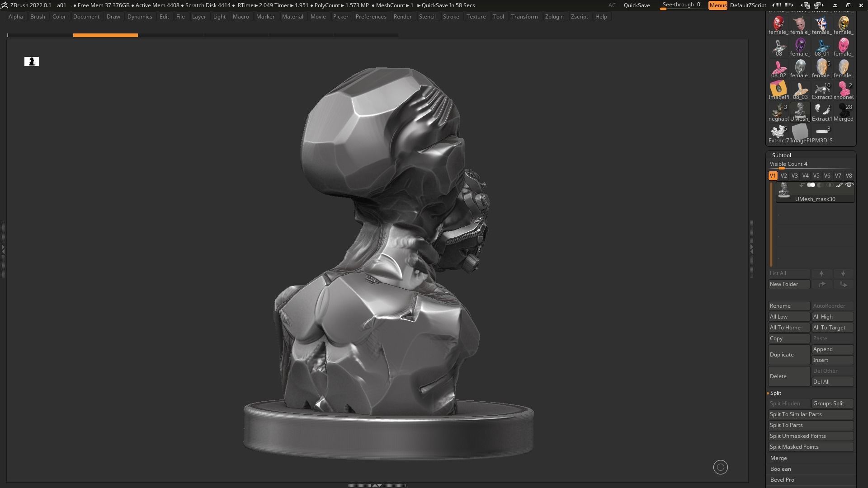This screenshot has height=488, width=868.
Task: Select the UMesh bust tool thumbnail
Action: 800,112
